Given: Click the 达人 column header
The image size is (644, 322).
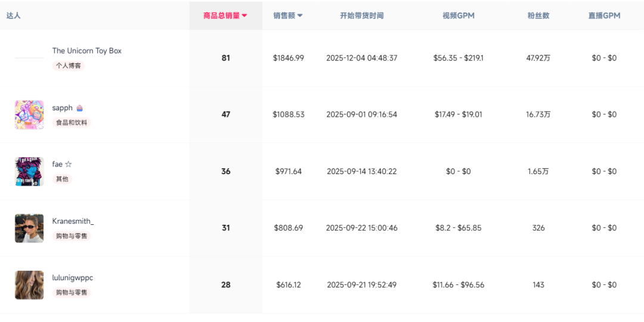Looking at the screenshot, I should pos(13,16).
